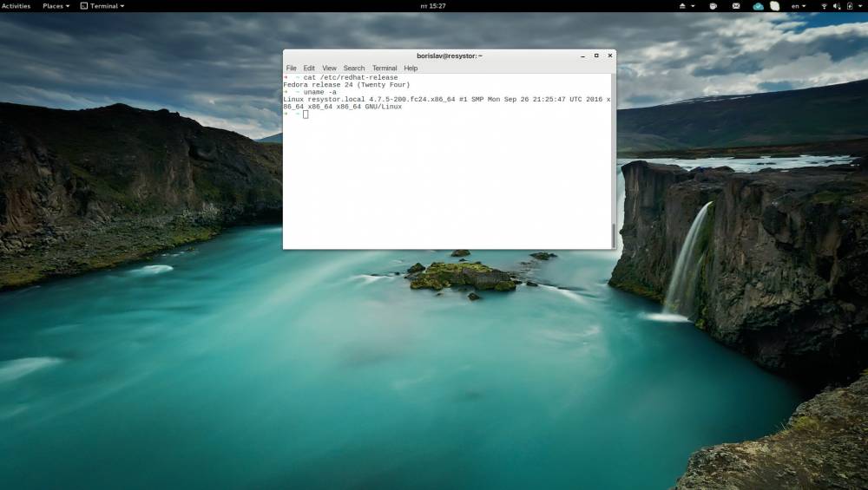Open the 'en' keyboard layout dropdown
Image resolution: width=868 pixels, height=490 pixels.
(x=798, y=6)
